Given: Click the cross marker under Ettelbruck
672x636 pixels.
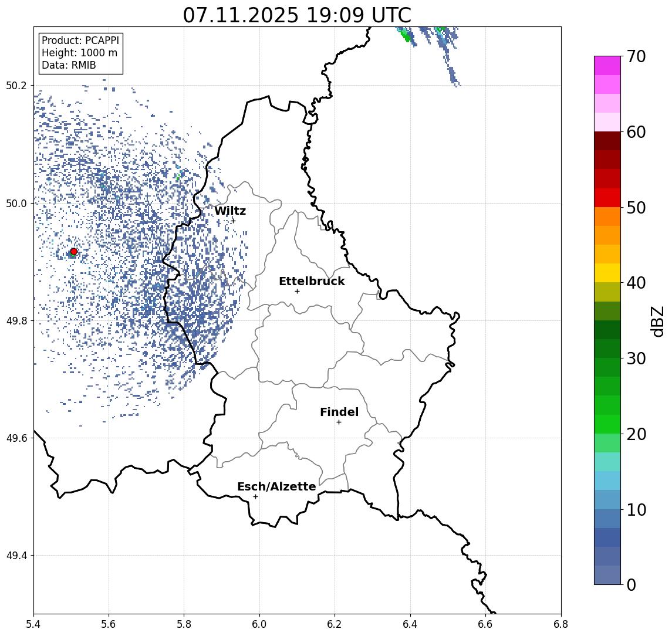Looking at the screenshot, I should pos(297,292).
